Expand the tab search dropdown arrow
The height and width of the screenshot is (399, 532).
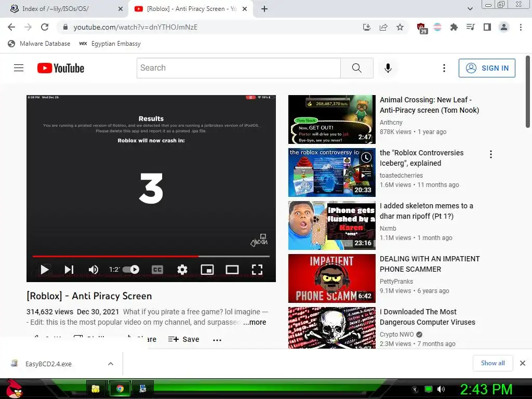(470, 9)
